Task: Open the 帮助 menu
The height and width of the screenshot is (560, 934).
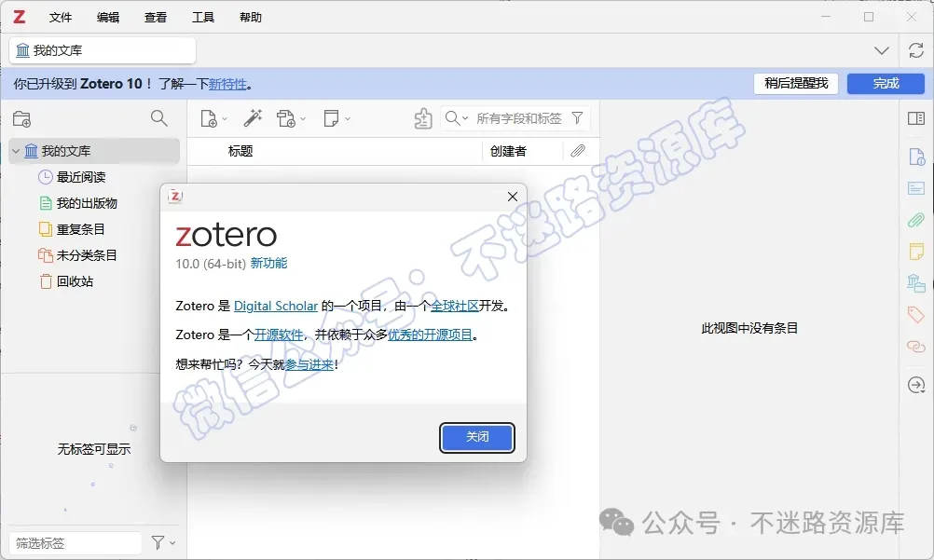Action: tap(251, 18)
